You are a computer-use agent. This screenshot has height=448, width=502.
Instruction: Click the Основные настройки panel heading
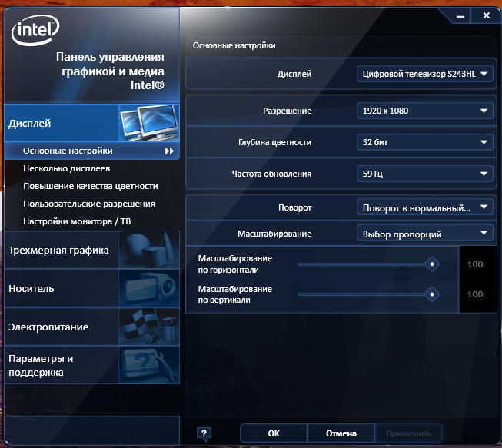pyautogui.click(x=234, y=45)
